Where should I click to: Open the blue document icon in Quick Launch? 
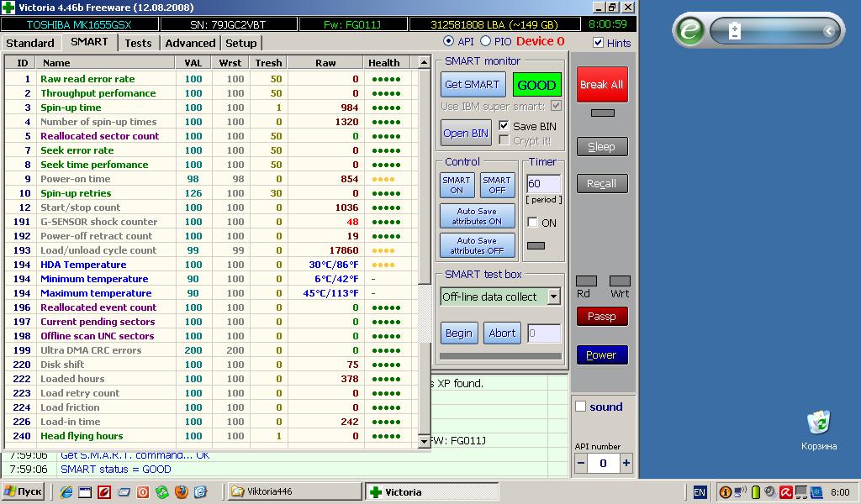point(200,492)
